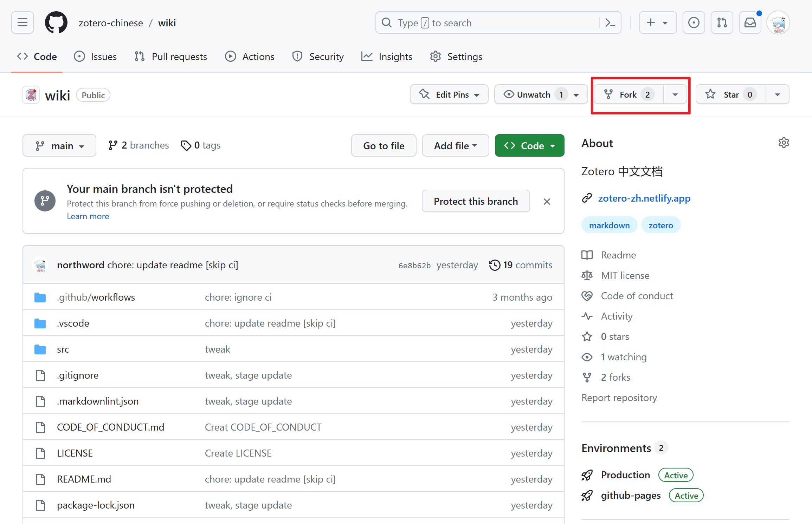The height and width of the screenshot is (524, 812).
Task: Open the notifications inbox icon
Action: pos(750,23)
